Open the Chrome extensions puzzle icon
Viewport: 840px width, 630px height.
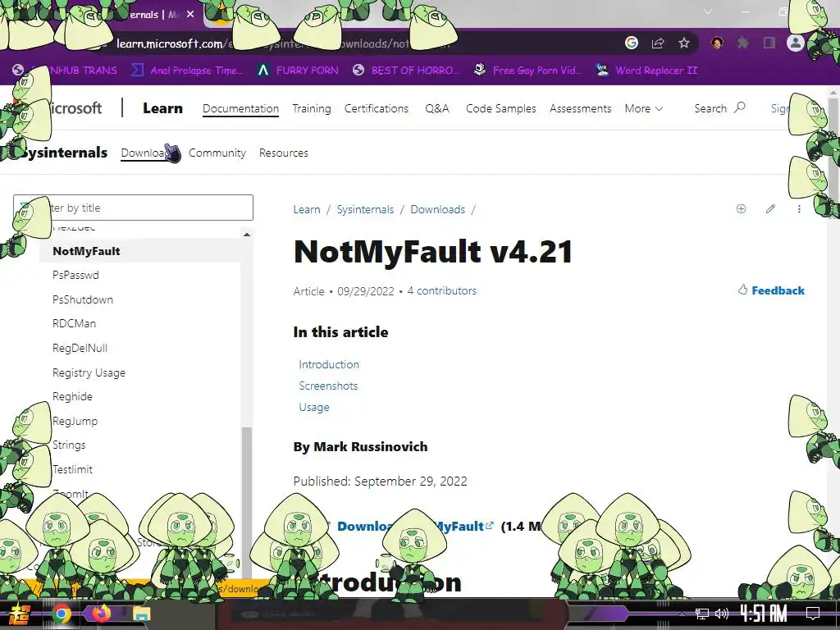click(x=743, y=43)
